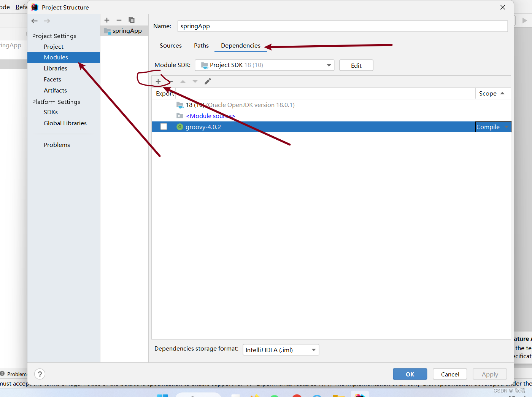This screenshot has width=532, height=397.
Task: Open Global Libraries settings
Action: click(65, 123)
